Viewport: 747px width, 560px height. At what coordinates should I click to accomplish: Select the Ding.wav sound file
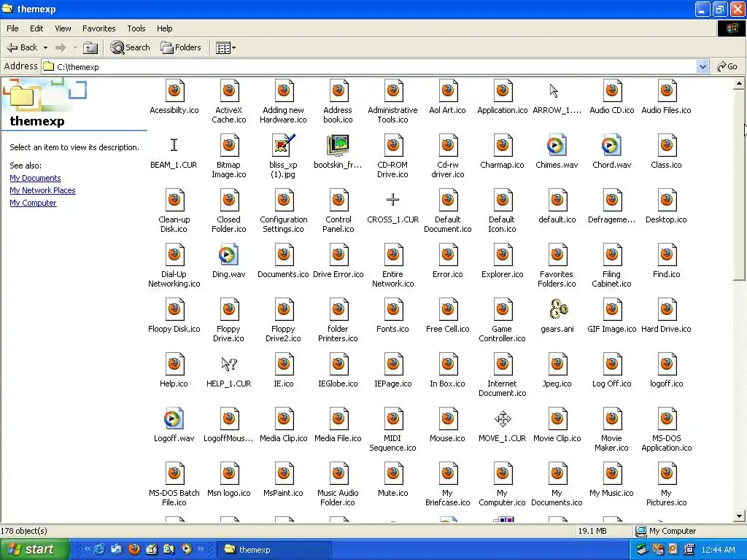pyautogui.click(x=228, y=254)
